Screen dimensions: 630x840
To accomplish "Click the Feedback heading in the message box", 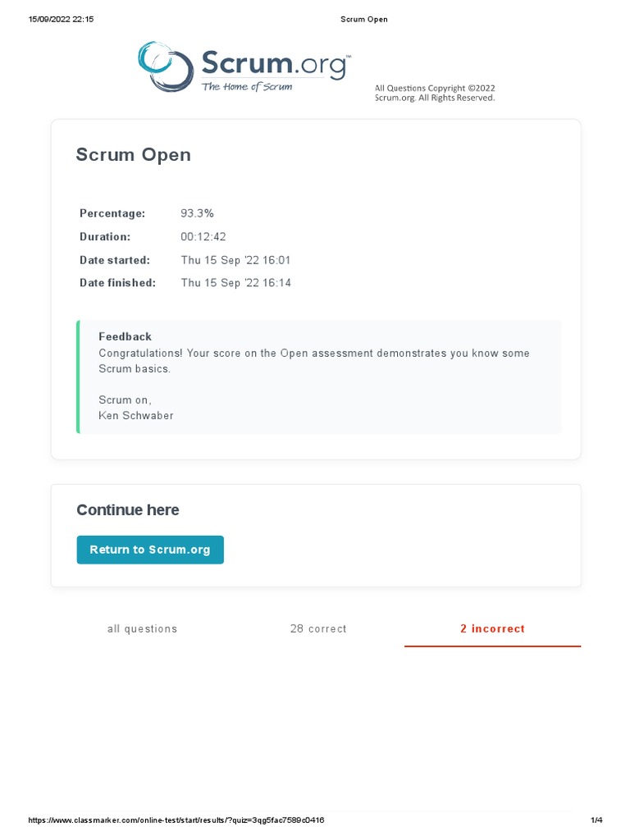I will [x=125, y=336].
